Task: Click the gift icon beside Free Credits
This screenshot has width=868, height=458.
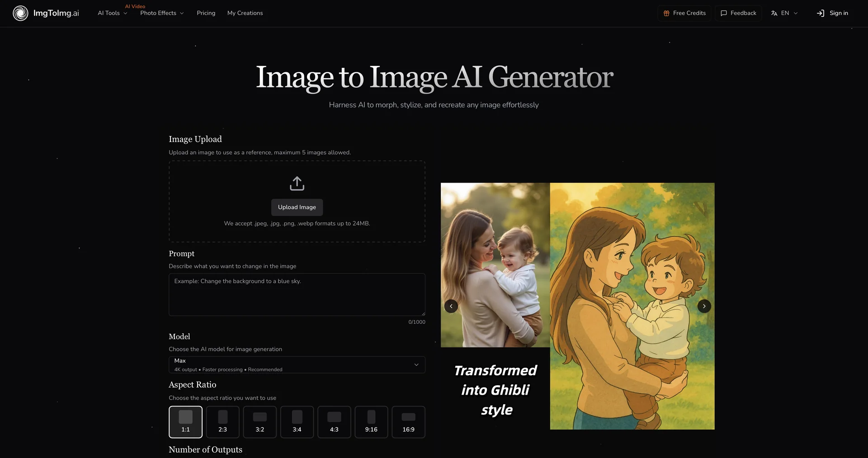Action: [666, 13]
